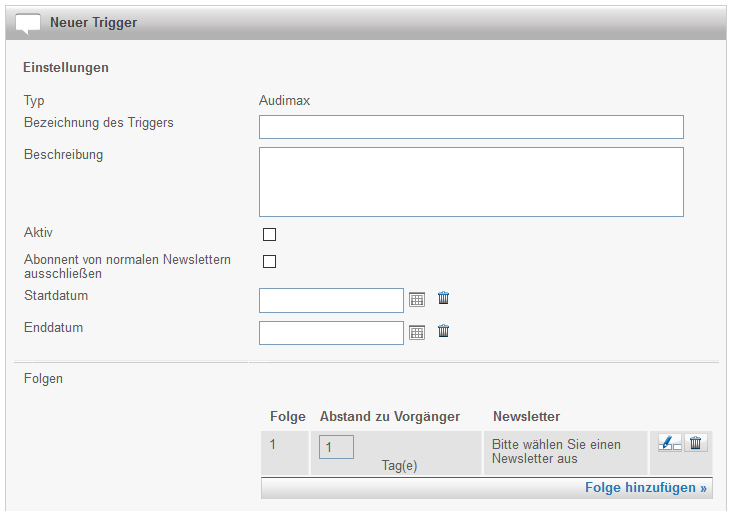Focus the Bezeichnung des Triggers field
Viewport: 732px width, 516px height.
pos(471,127)
